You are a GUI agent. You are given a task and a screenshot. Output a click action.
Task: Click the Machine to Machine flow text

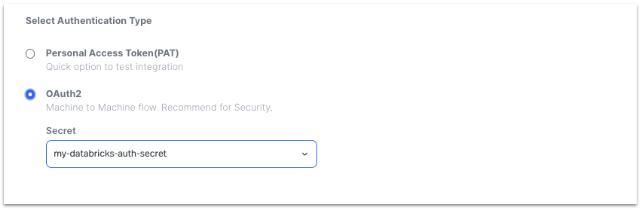(x=102, y=107)
